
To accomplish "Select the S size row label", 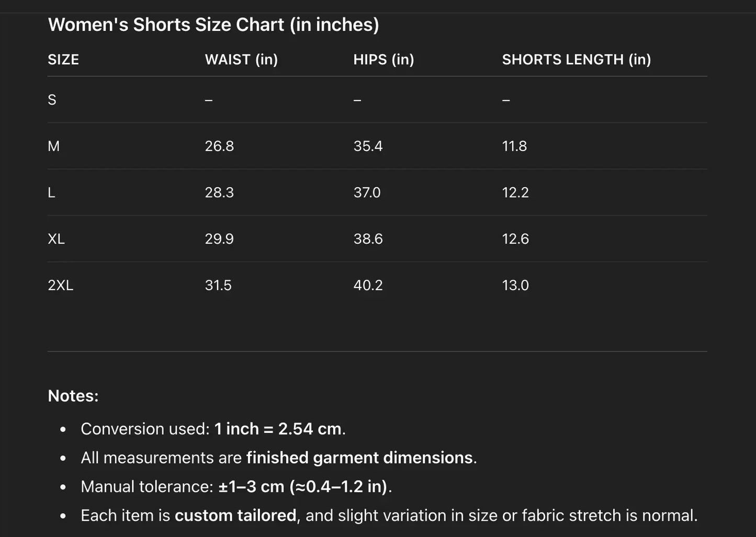I will (x=52, y=100).
